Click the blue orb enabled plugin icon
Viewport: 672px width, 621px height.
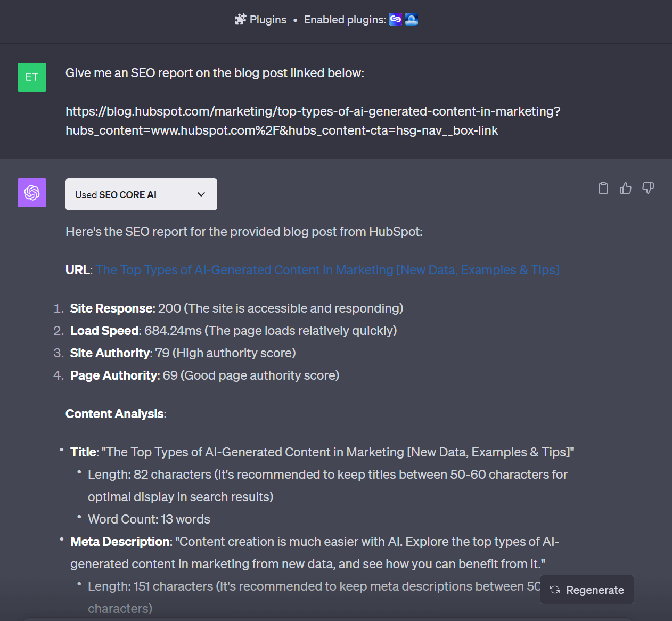(x=412, y=20)
